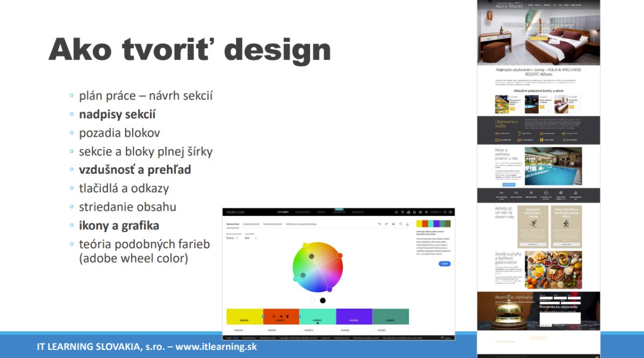Open the LABORATOŘ menu in Adobe Color header
The width and height of the screenshot is (644, 358).
pyautogui.click(x=339, y=212)
